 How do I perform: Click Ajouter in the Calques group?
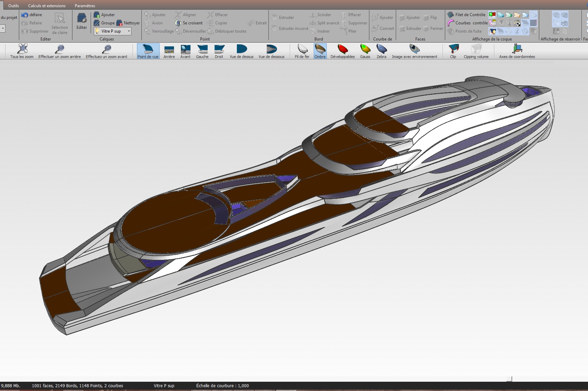coord(104,15)
